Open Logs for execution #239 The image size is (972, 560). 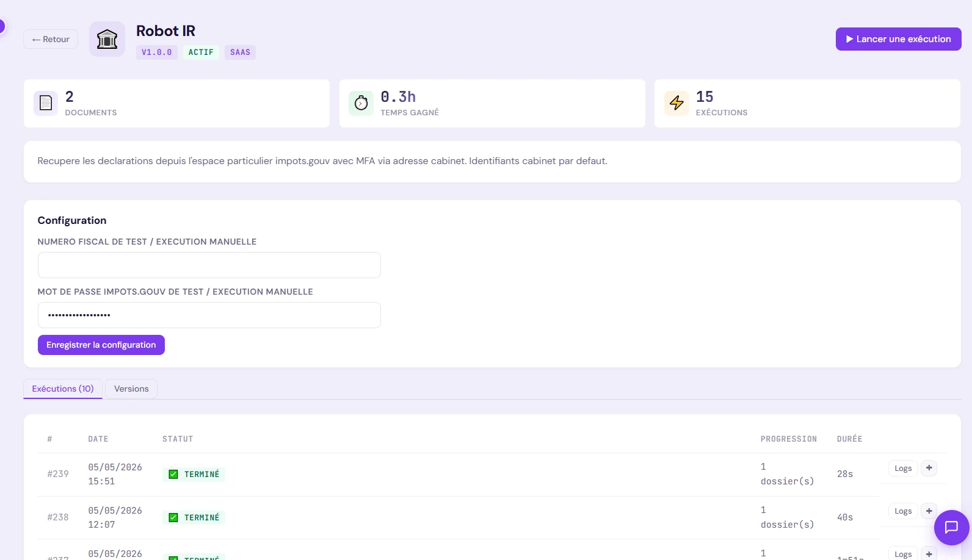pos(903,468)
